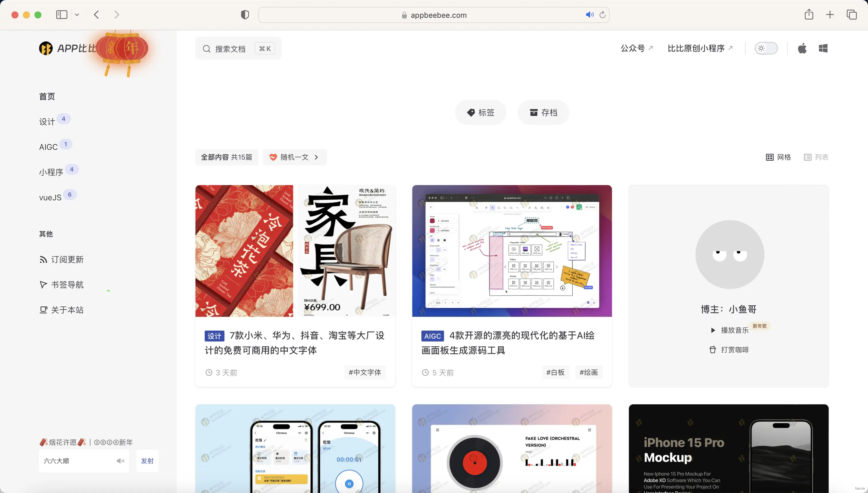Image resolution: width=868 pixels, height=493 pixels.
Task: Reload the appbeebee.com page
Action: [x=602, y=15]
